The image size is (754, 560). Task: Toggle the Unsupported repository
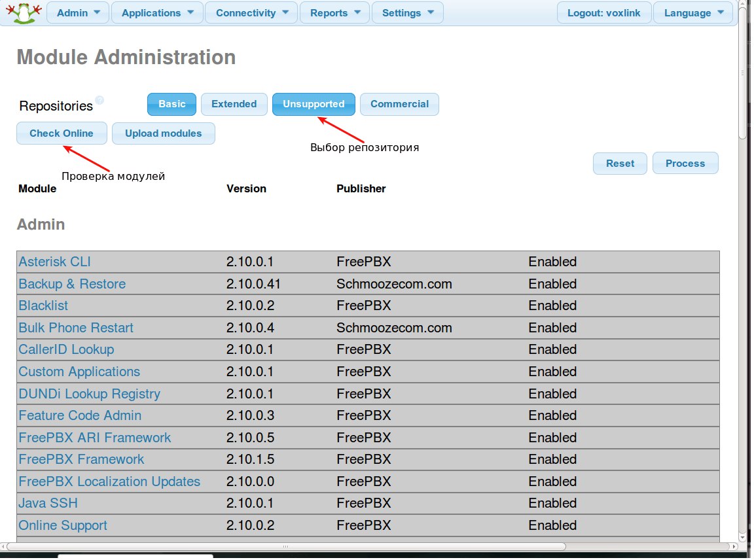[314, 104]
